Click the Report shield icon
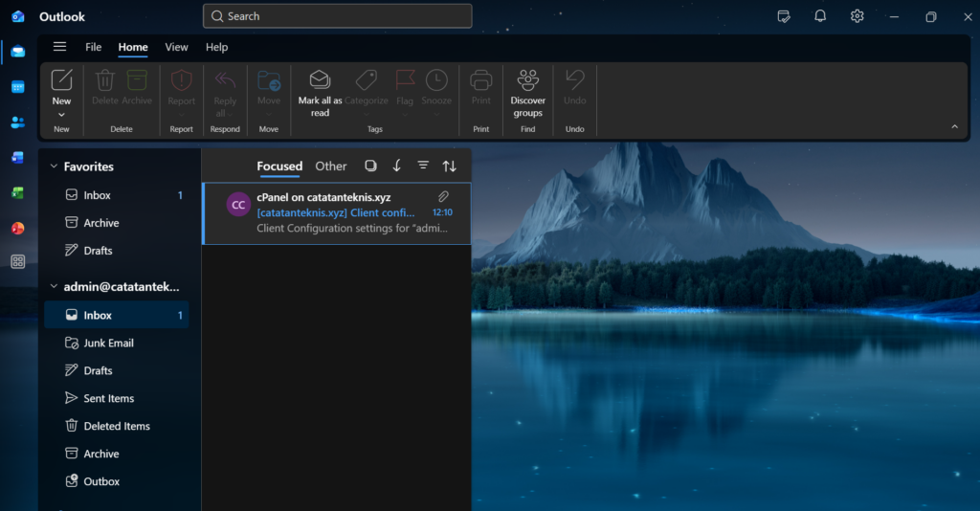 [181, 80]
